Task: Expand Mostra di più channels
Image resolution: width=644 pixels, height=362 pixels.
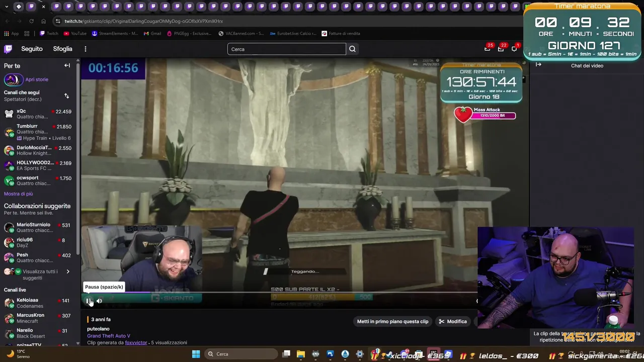Action: [x=19, y=194]
